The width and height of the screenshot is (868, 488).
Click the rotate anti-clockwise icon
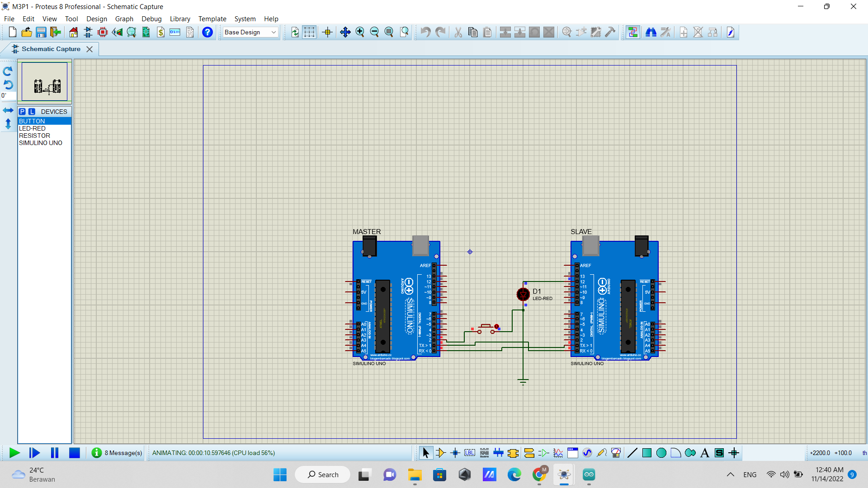[8, 84]
